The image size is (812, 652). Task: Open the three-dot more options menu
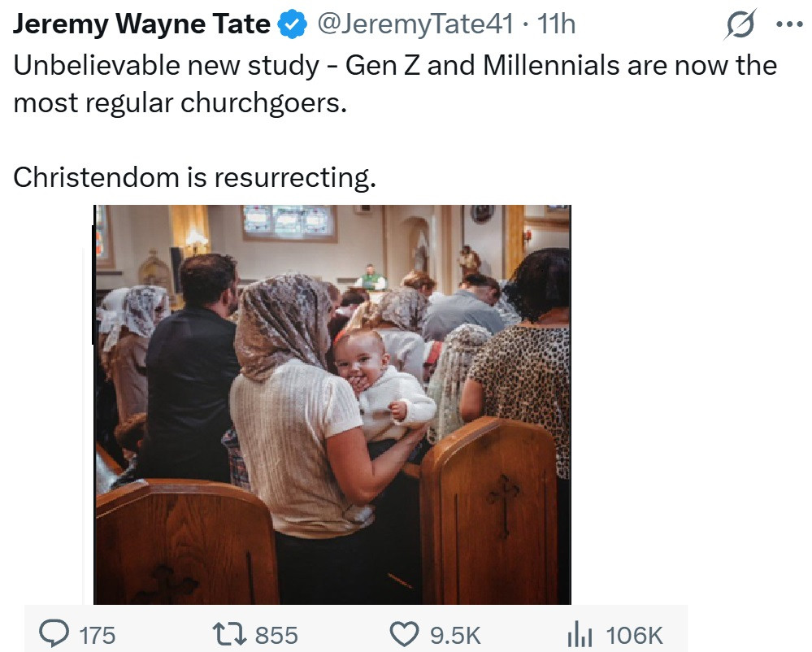[x=788, y=25]
